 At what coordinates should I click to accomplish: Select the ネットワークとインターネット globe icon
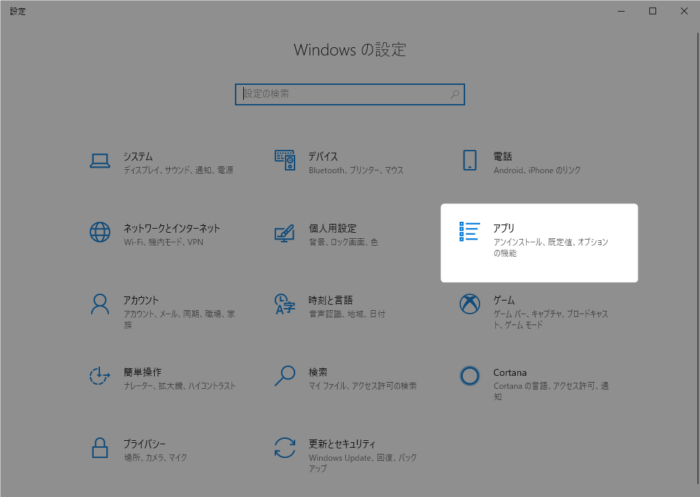coord(99,233)
